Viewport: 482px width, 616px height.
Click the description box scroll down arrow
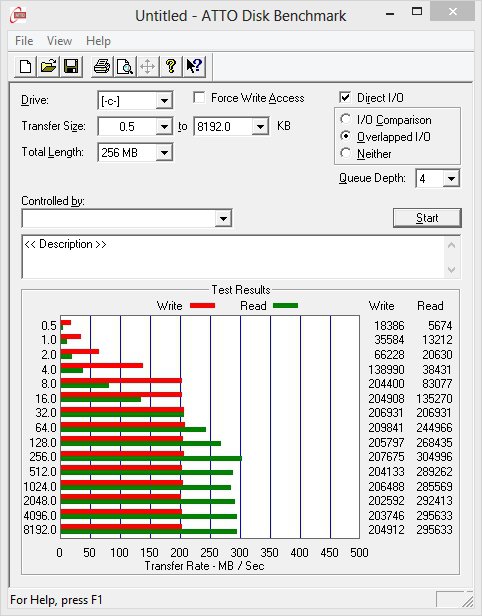(451, 270)
